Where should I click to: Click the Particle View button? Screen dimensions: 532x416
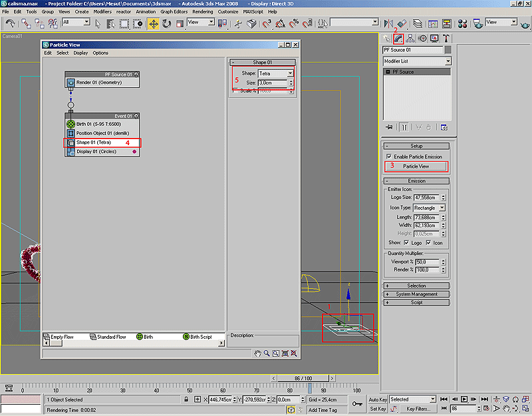pyautogui.click(x=416, y=166)
